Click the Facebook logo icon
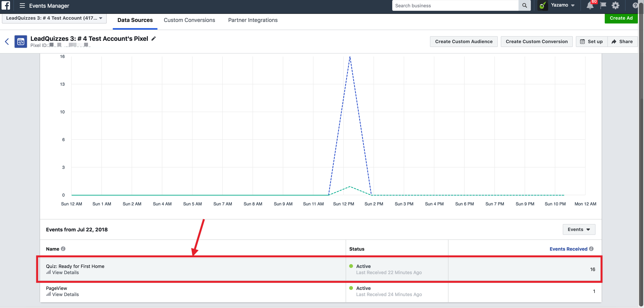 (x=6, y=5)
